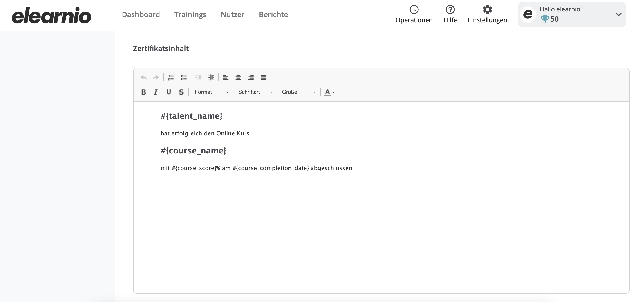
Task: Align text to the right
Action: pos(251,77)
